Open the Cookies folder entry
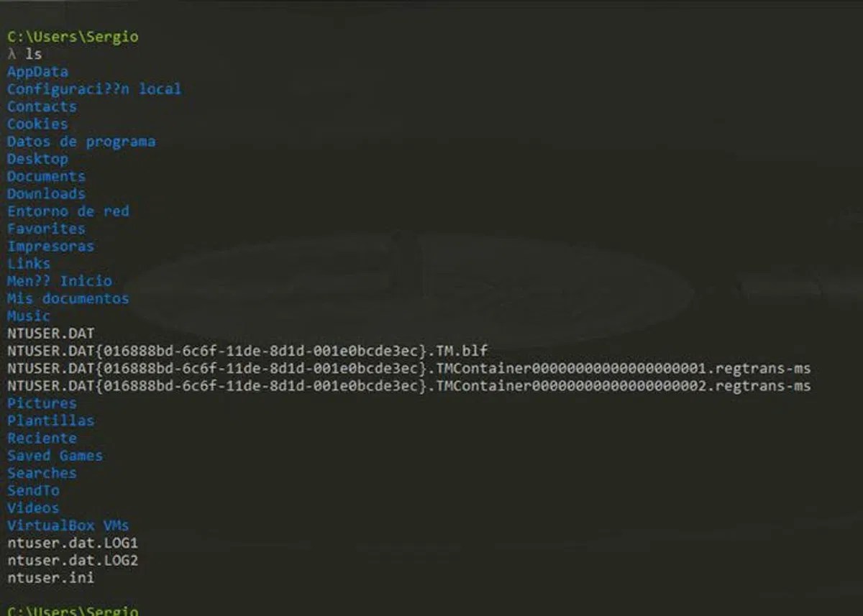863x616 pixels. tap(37, 124)
